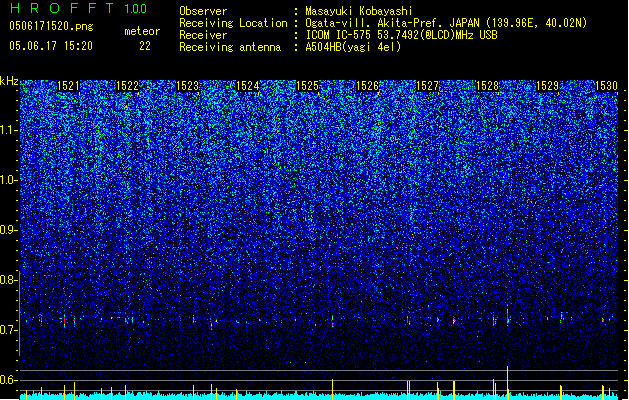The height and width of the screenshot is (400, 629).
Task: Click the 1526 time marker
Action: click(367, 86)
